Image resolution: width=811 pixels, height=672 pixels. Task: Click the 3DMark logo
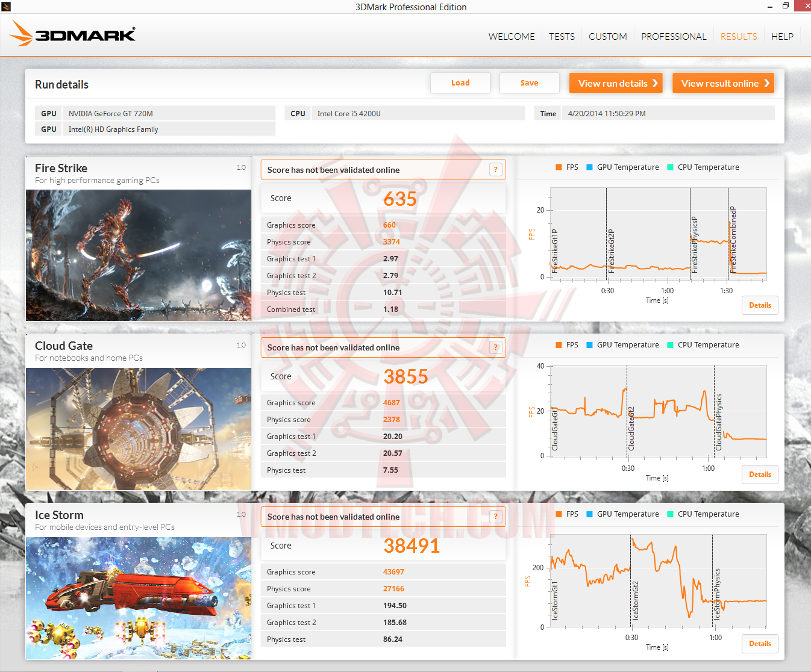coord(72,34)
